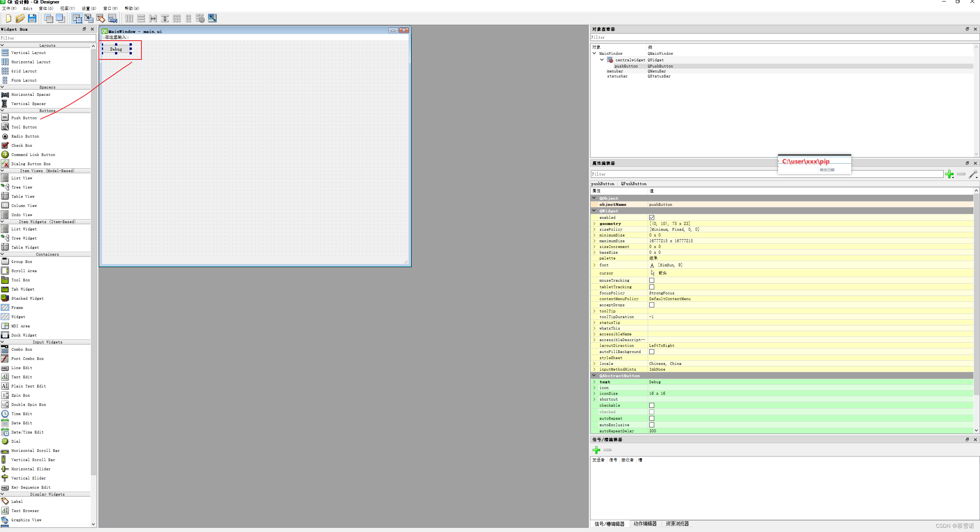The height and width of the screenshot is (532, 980).
Task: Select Tab Widget in Containers list
Action: [23, 289]
